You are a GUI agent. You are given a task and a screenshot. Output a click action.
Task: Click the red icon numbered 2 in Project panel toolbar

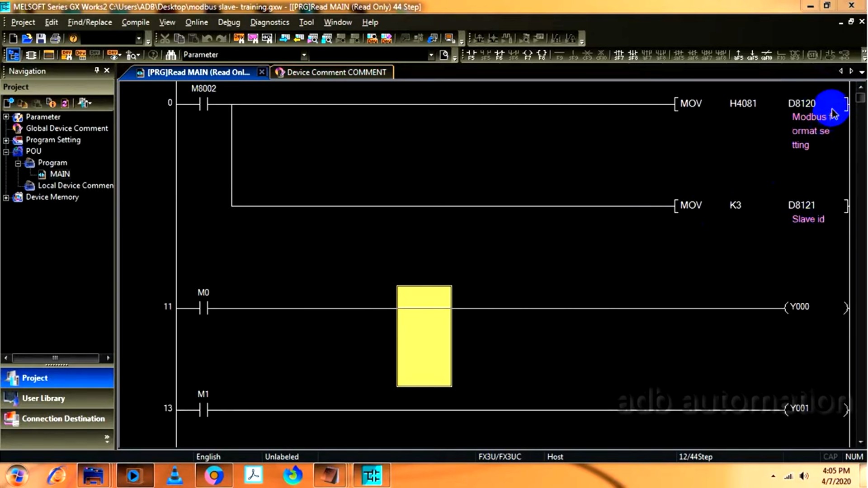(65, 103)
